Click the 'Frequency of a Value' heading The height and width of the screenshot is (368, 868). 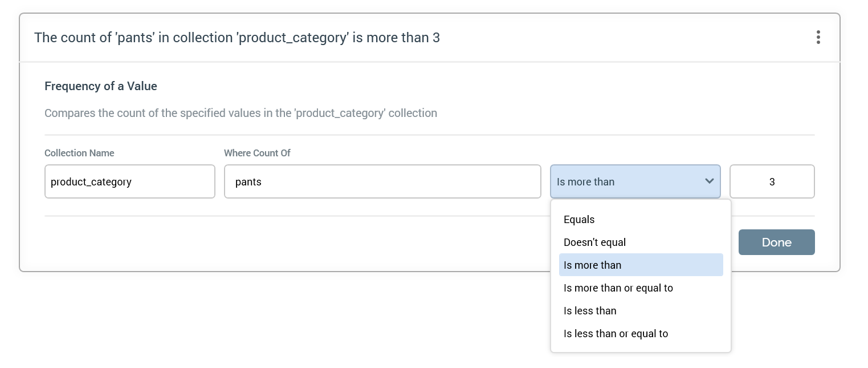pos(101,86)
